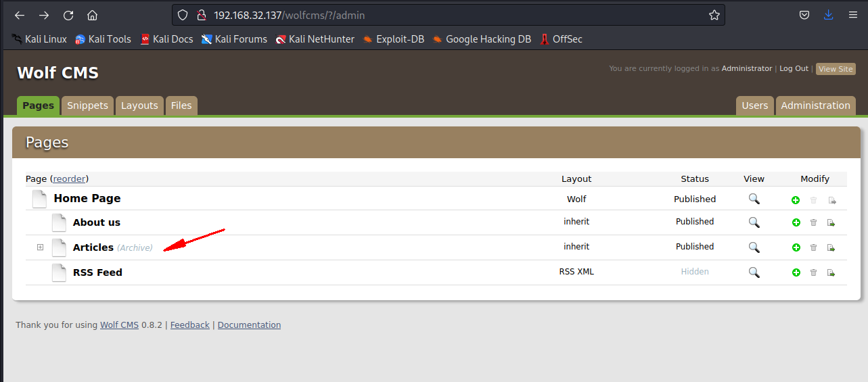Expand the Articles page children
Image resolution: width=868 pixels, height=382 pixels.
[40, 247]
